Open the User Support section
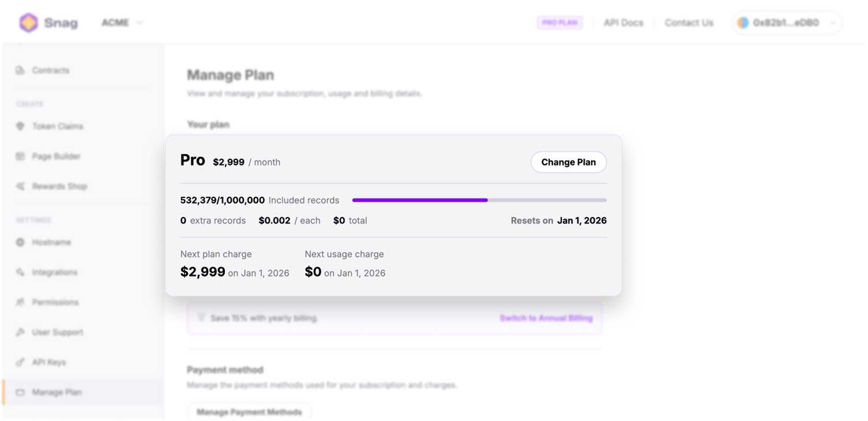Viewport: 868px width, 421px height. pyautogui.click(x=21, y=332)
